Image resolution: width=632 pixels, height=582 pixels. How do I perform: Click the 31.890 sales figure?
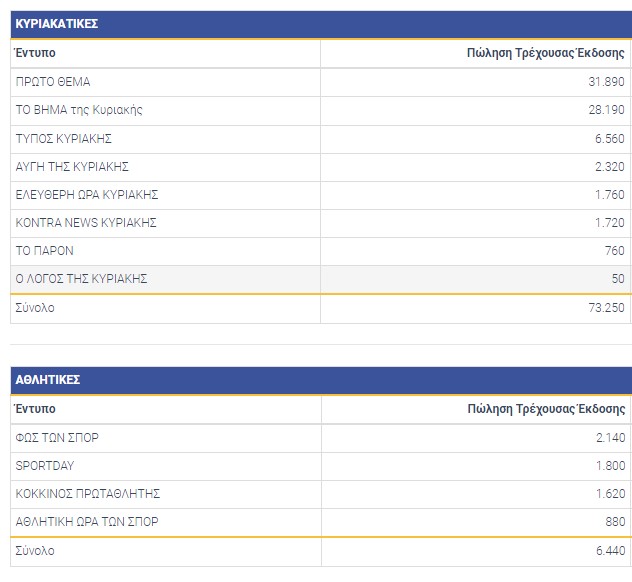(606, 82)
